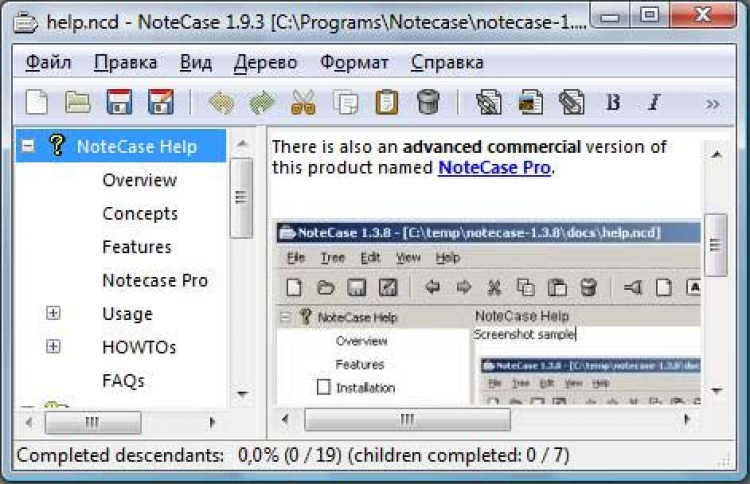
Task: Click the tree panel scroll left arrow
Action: 29,422
